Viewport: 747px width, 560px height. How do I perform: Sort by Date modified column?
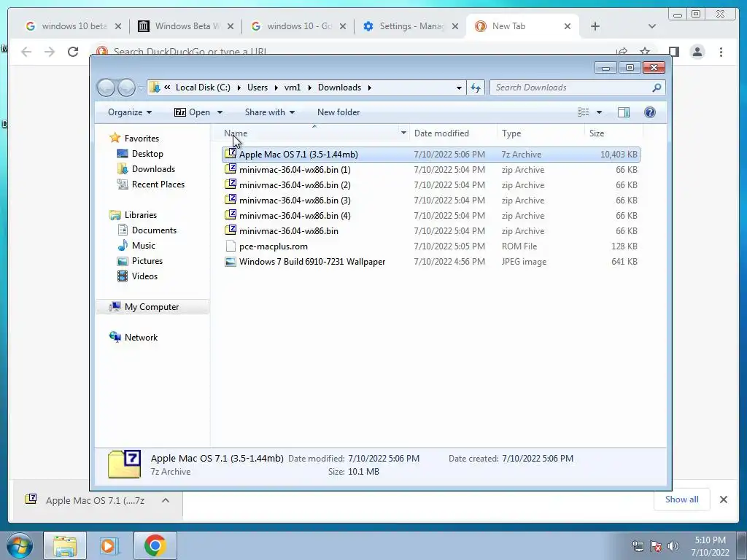coord(452,133)
